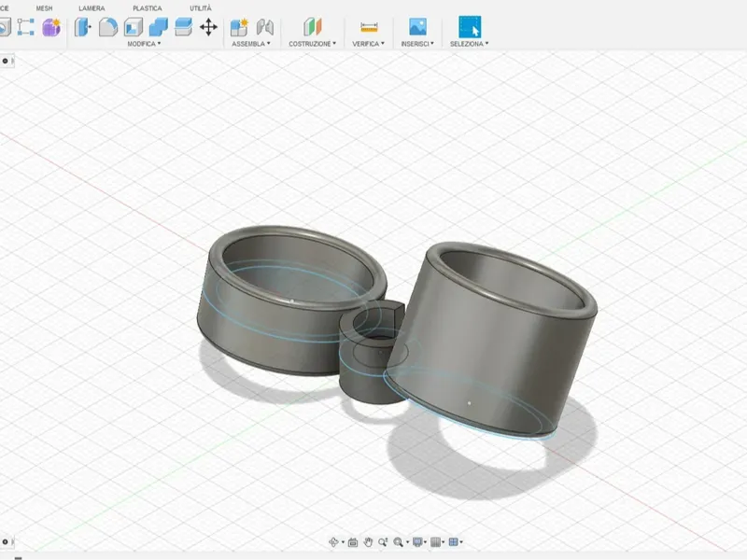Select the Pan hand tool
Screen dimensions: 747x560
[368, 542]
